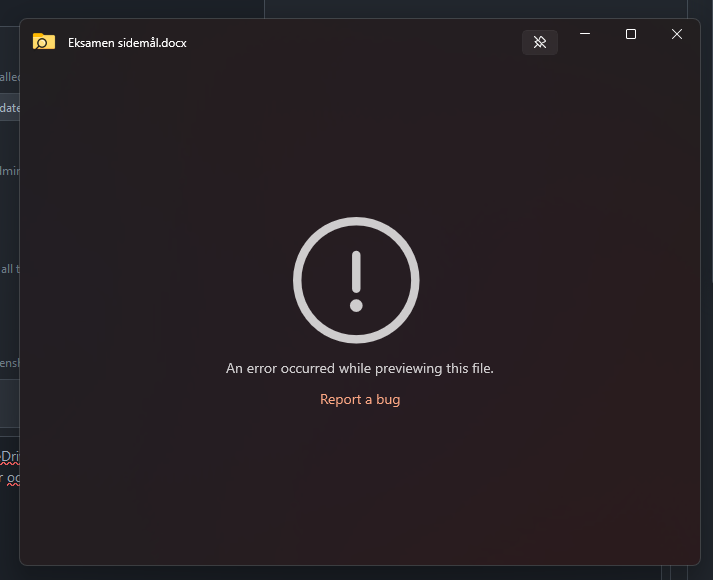Close the Eksamen sidemål.docx preview

coord(677,34)
